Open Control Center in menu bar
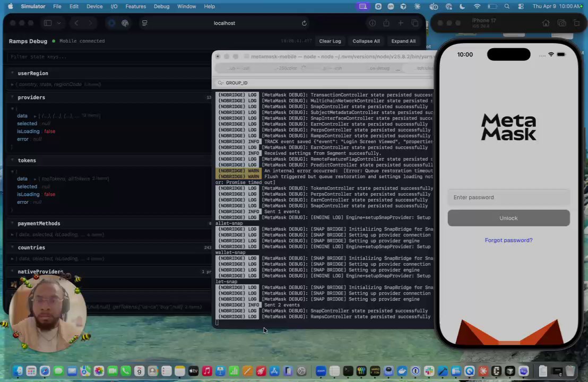 (x=521, y=6)
